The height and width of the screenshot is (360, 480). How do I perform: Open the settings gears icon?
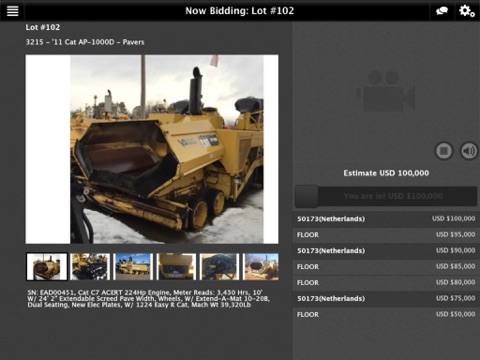coord(467,11)
